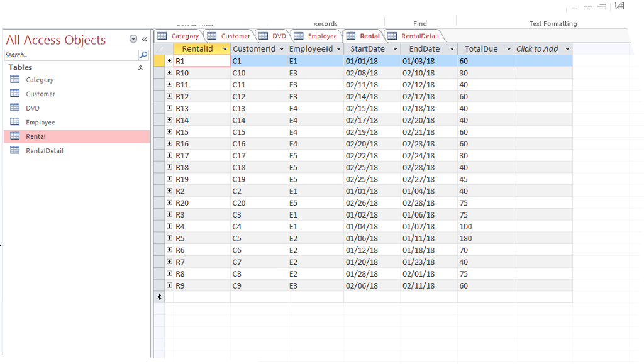Click the Customer table icon in All Access Objects

[14, 94]
